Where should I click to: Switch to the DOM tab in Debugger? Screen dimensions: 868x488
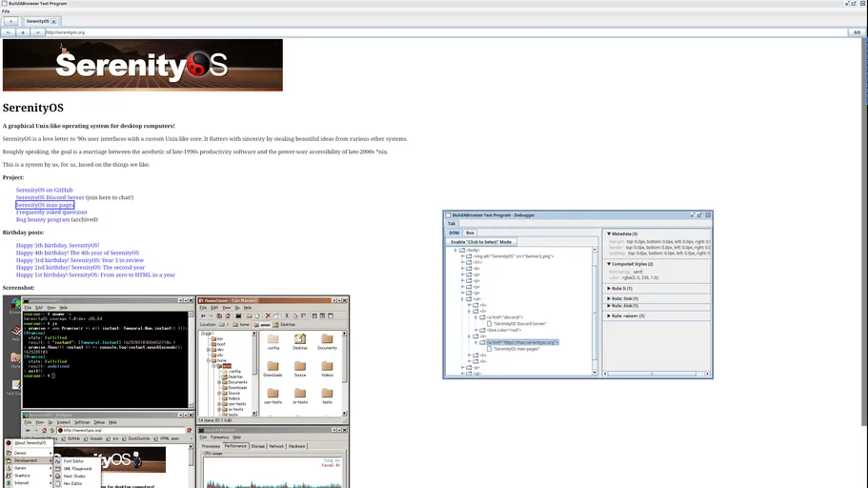point(454,233)
